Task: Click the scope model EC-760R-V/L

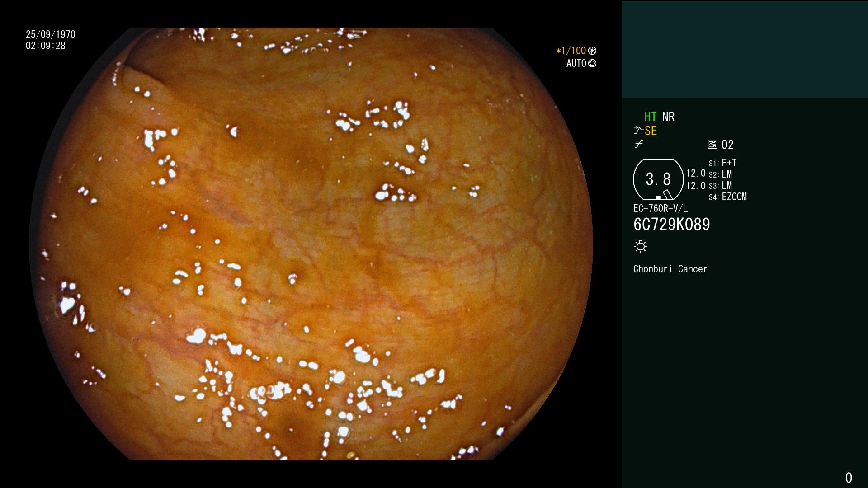Action: (x=660, y=208)
